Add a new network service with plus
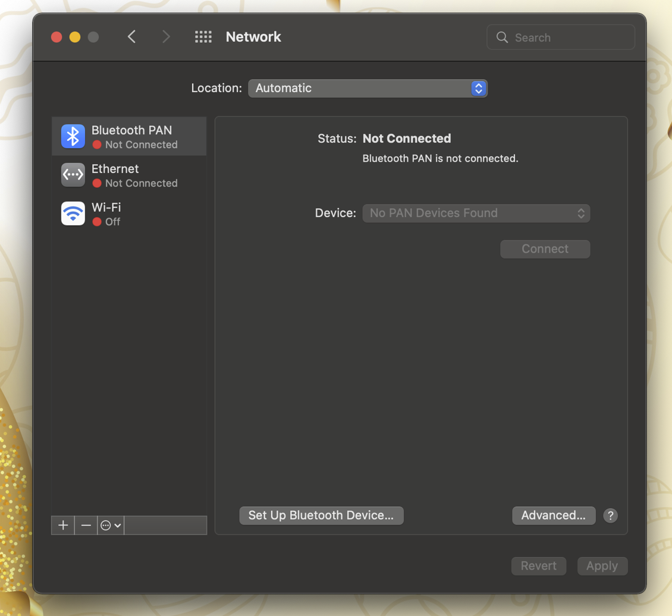Image resolution: width=672 pixels, height=616 pixels. (63, 525)
